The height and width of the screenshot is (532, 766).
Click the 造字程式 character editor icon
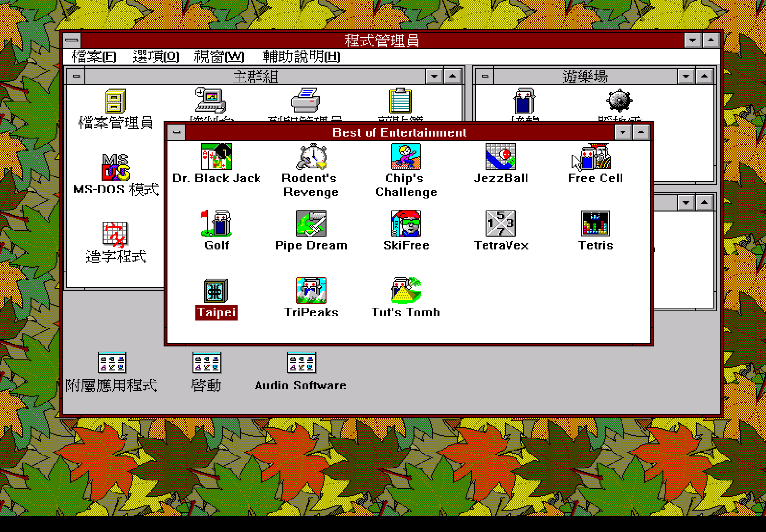pos(115,235)
